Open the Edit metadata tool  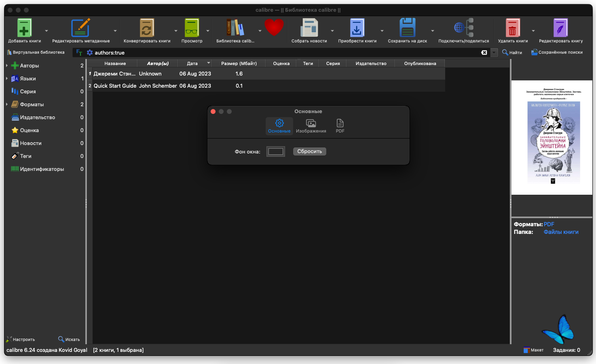(80, 28)
